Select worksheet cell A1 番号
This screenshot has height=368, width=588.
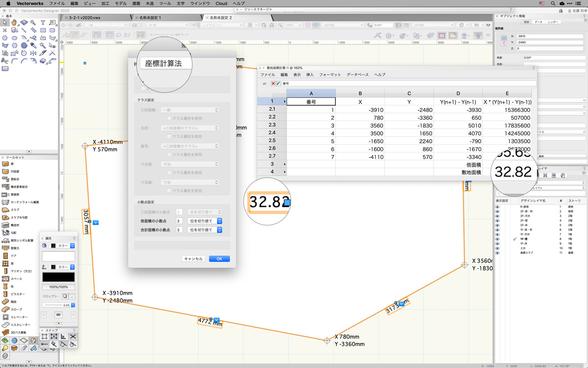[311, 101]
